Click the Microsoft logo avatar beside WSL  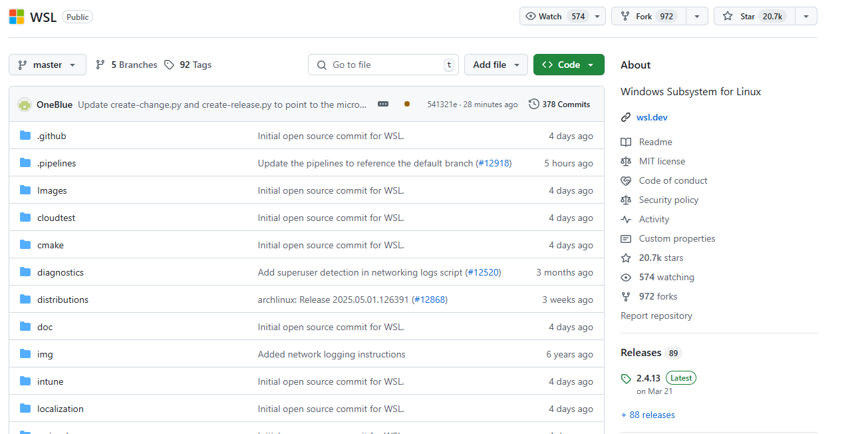17,17
